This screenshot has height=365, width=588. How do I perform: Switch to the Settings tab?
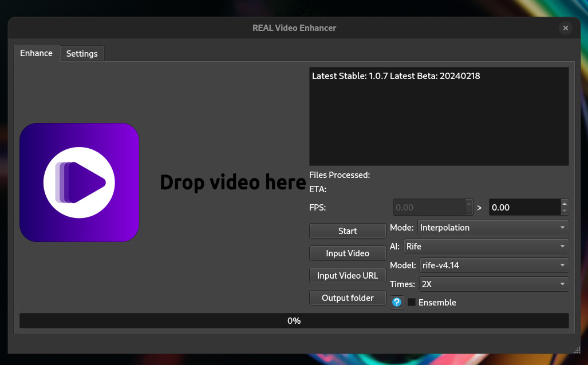point(82,54)
